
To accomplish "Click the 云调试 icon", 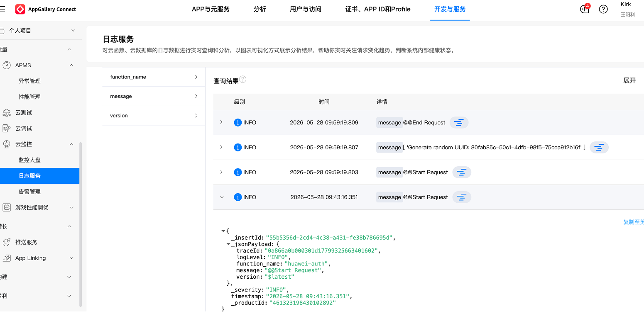I will coord(7,128).
